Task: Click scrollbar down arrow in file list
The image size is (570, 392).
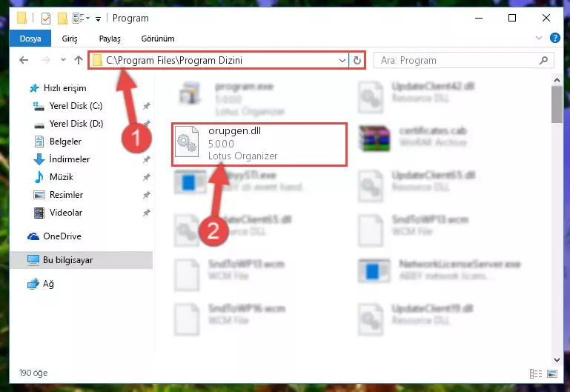Action: (x=557, y=359)
